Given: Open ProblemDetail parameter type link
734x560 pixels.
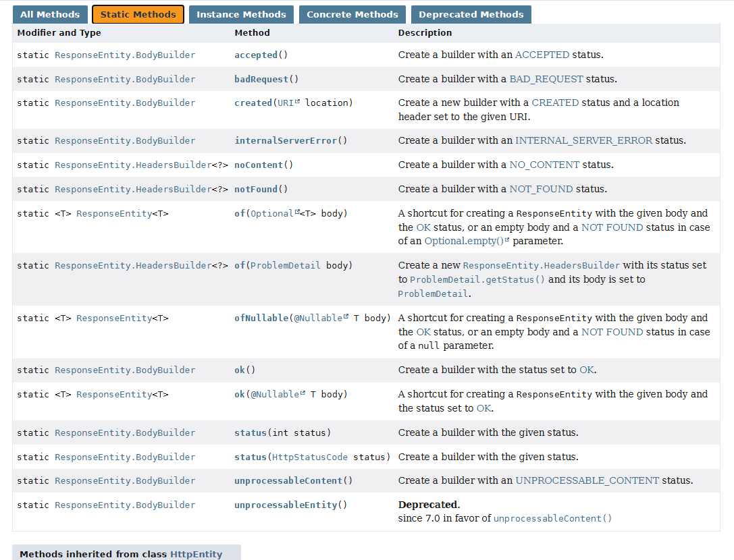Looking at the screenshot, I should click(286, 266).
